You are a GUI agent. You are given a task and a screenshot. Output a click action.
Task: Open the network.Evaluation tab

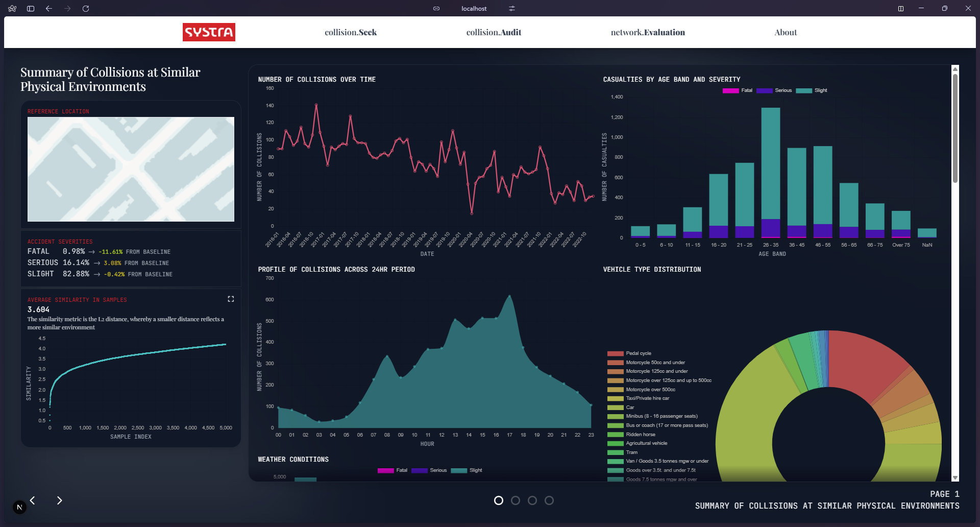pos(648,32)
